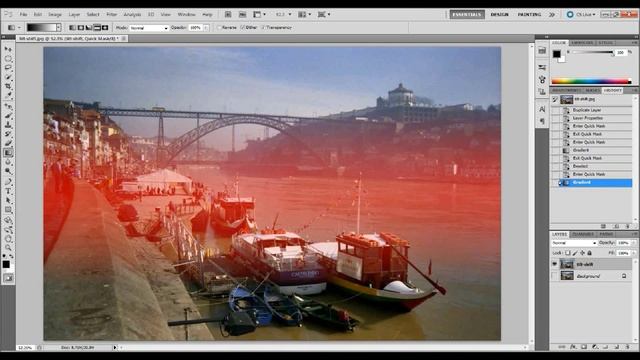Delete layer with Layers panel trash icon
640x360 pixels.
(627, 347)
